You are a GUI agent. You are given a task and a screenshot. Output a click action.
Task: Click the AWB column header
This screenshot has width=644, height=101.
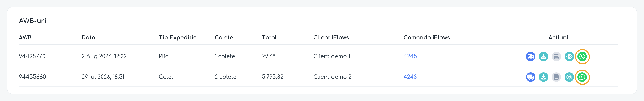25,37
